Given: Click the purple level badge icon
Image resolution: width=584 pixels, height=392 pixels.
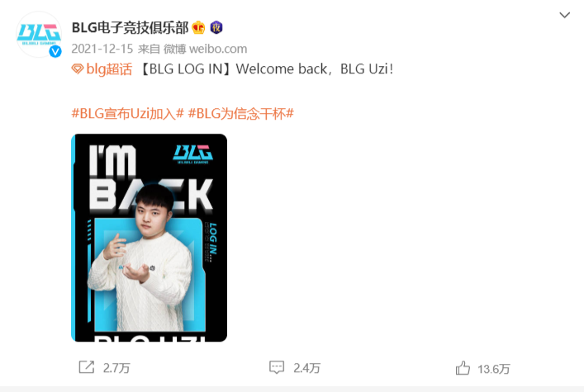Looking at the screenshot, I should 216,27.
